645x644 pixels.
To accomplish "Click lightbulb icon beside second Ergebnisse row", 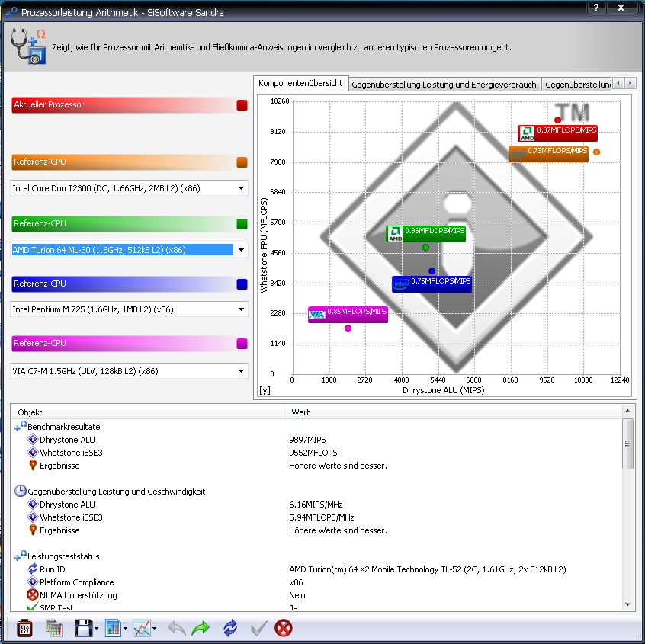I will (x=33, y=530).
